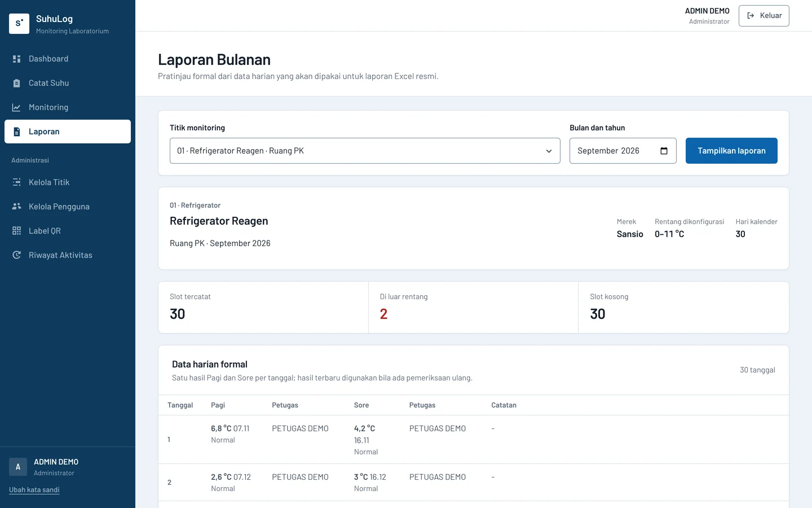Click the Titik monitoring dropdown chevron
Image resolution: width=812 pixels, height=508 pixels.
pyautogui.click(x=549, y=151)
